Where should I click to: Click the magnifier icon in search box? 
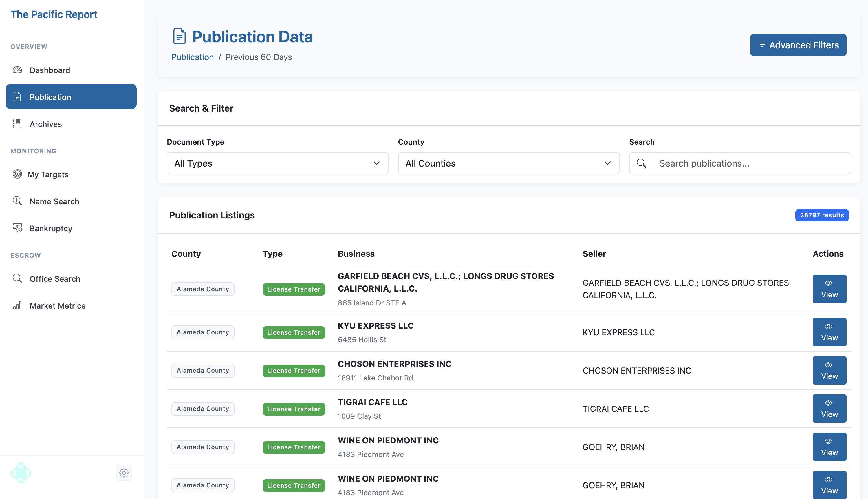[x=641, y=163]
